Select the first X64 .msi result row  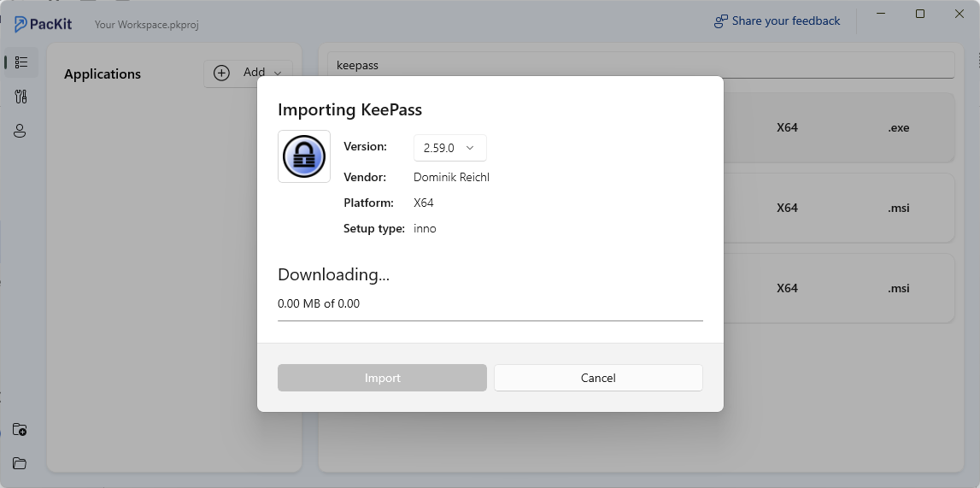click(837, 208)
